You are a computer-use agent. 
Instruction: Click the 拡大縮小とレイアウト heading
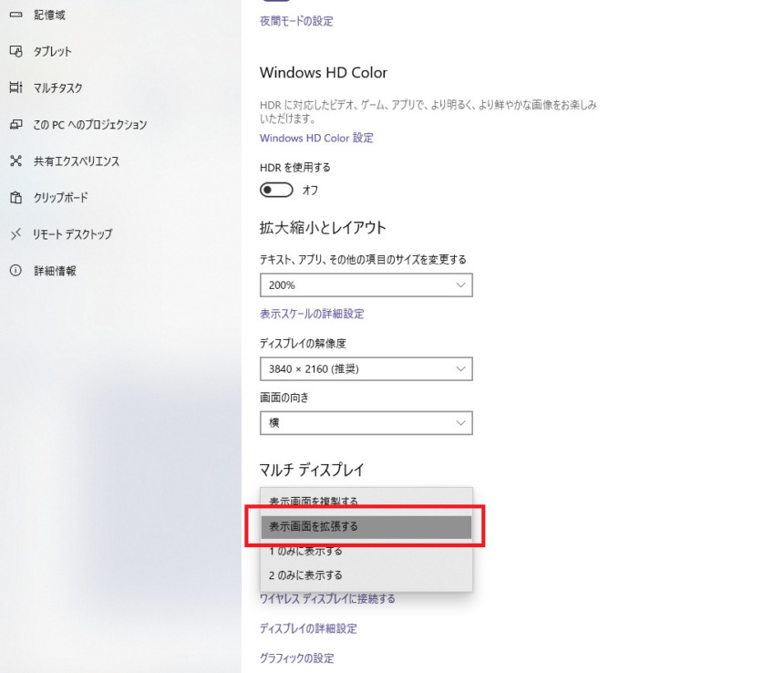click(323, 228)
